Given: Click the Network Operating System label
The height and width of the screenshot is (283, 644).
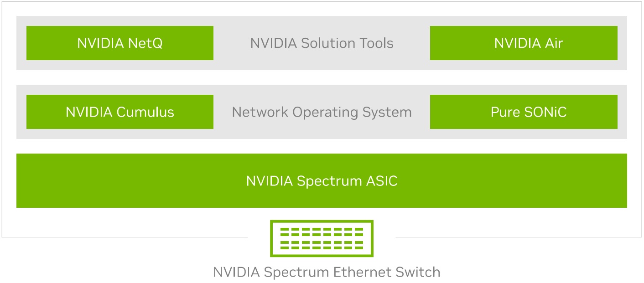Looking at the screenshot, I should click(322, 112).
